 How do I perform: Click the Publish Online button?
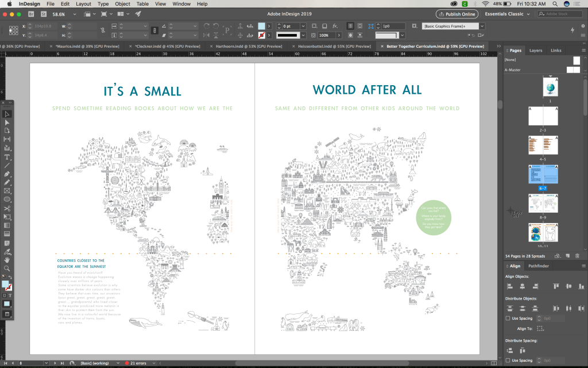pos(457,14)
